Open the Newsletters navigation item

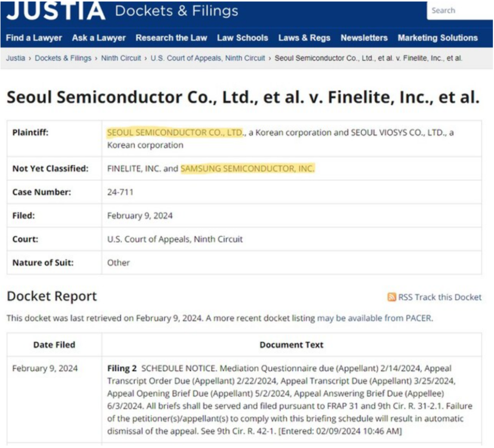point(364,38)
